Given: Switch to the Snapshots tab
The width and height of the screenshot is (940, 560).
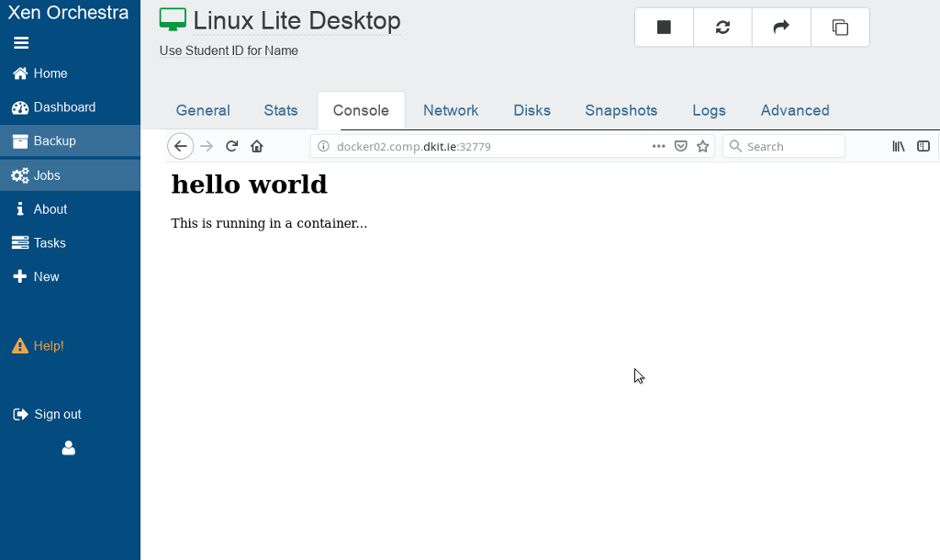Looking at the screenshot, I should (621, 110).
